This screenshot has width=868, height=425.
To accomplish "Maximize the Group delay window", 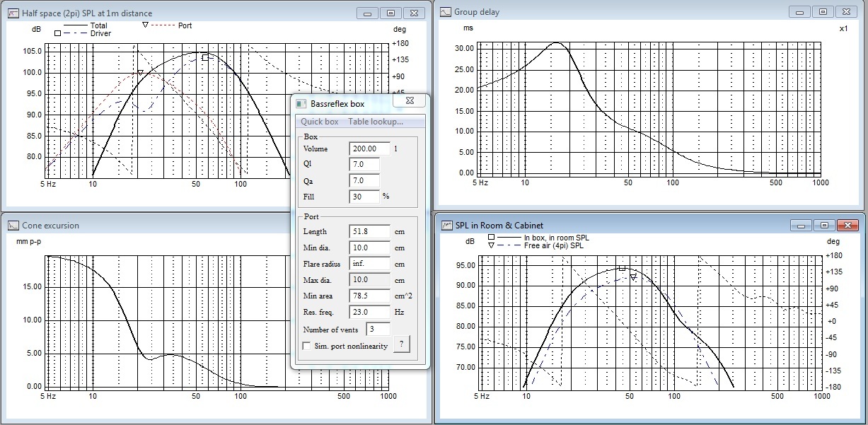I will [823, 11].
